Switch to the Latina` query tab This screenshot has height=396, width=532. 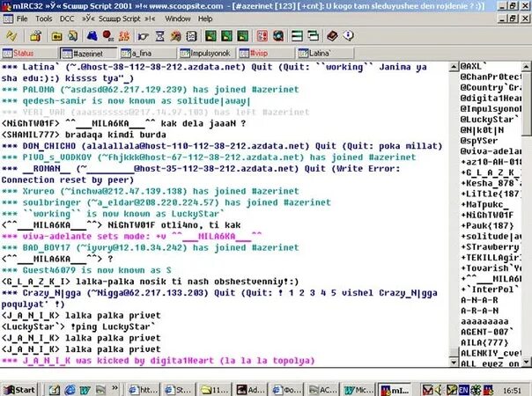[x=325, y=53]
